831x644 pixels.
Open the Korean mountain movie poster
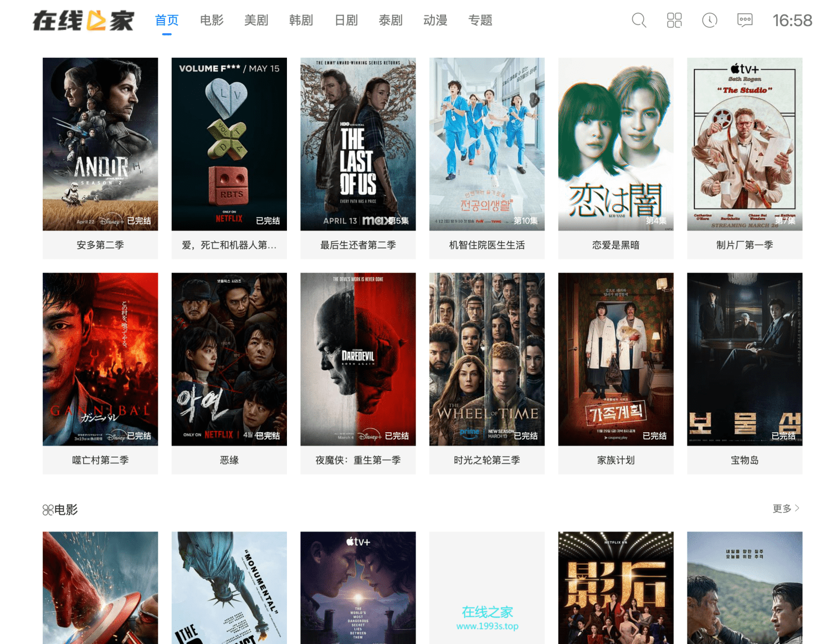(x=745, y=587)
